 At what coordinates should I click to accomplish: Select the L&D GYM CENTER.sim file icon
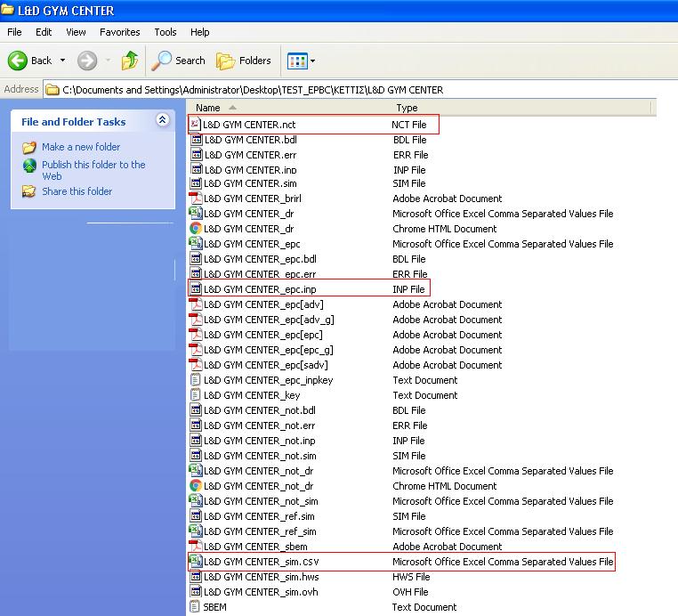point(196,183)
